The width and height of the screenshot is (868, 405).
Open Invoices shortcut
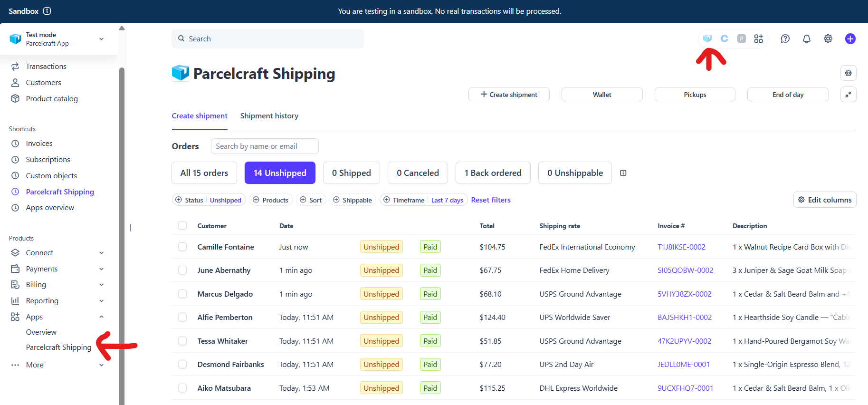[39, 144]
